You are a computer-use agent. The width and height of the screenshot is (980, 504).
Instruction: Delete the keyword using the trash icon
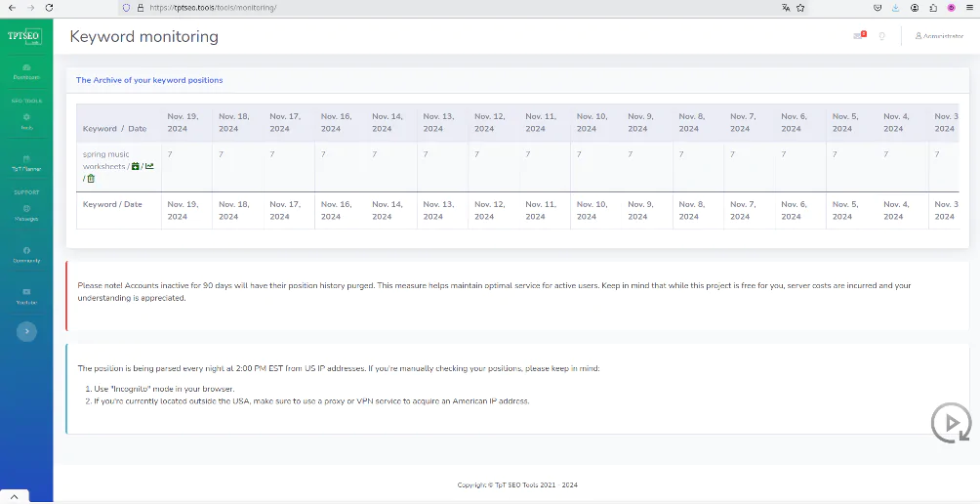pos(91,179)
